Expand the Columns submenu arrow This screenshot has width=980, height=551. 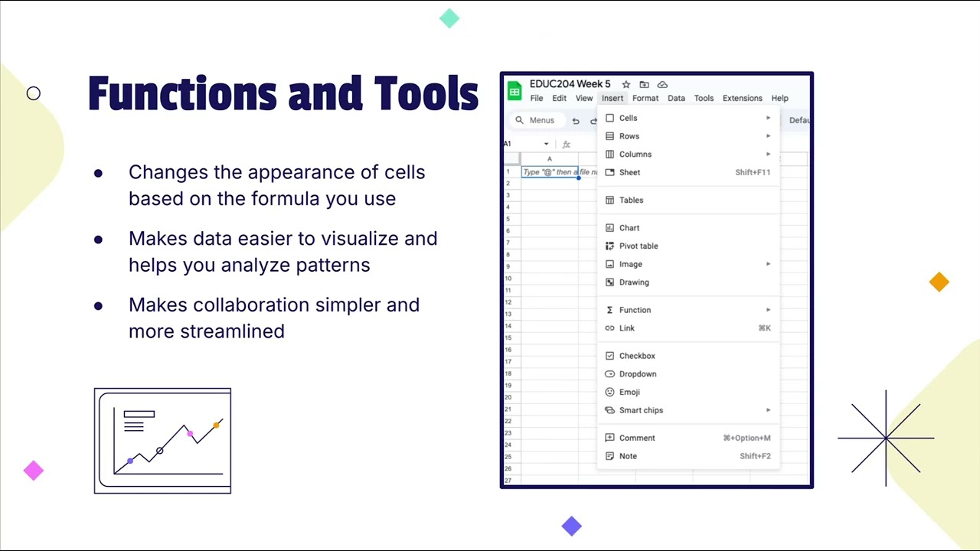pyautogui.click(x=768, y=154)
